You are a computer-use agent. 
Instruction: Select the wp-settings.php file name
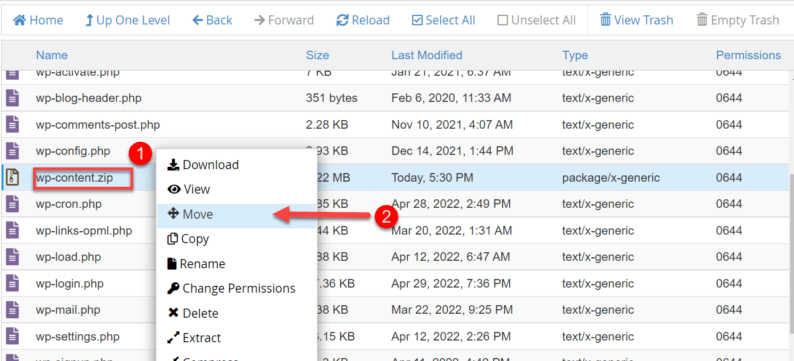click(77, 336)
